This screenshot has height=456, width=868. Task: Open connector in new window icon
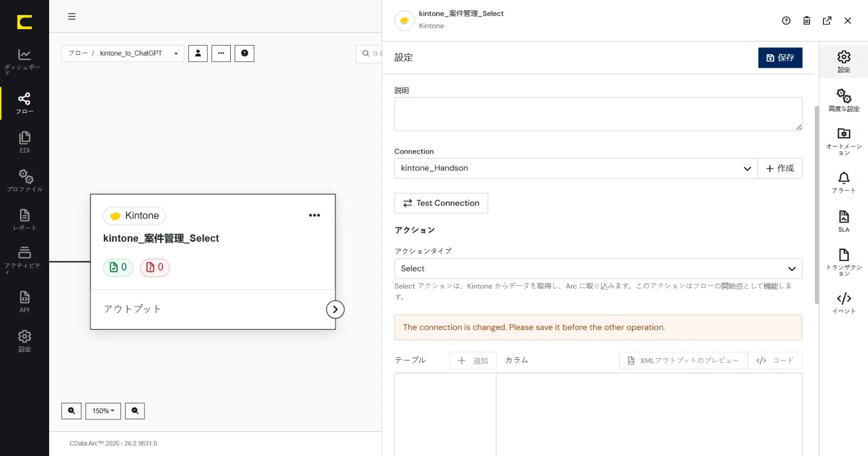click(x=827, y=21)
